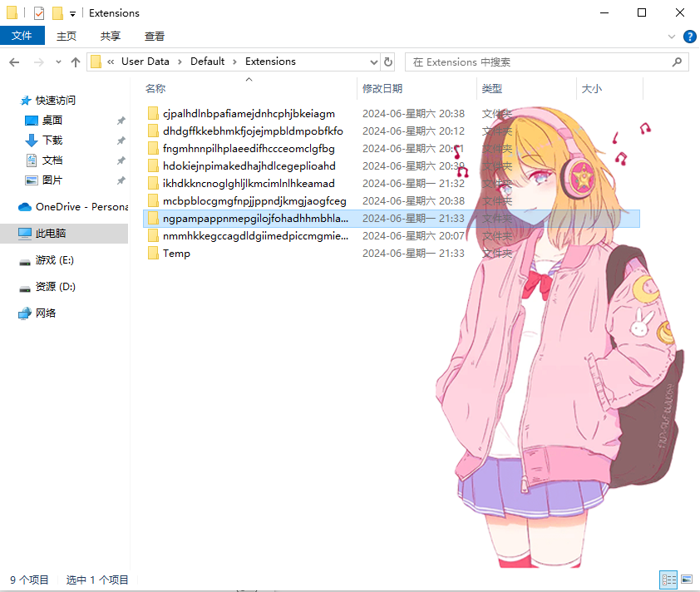The width and height of the screenshot is (700, 592).
Task: Open the 游戏 (E:) drive
Action: tap(55, 260)
